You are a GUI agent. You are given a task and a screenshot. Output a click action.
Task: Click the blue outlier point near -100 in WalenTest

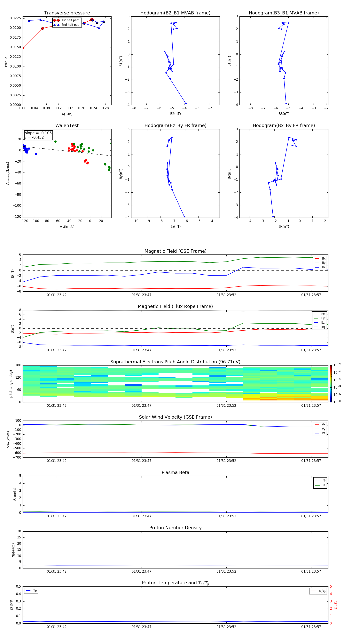point(36,154)
